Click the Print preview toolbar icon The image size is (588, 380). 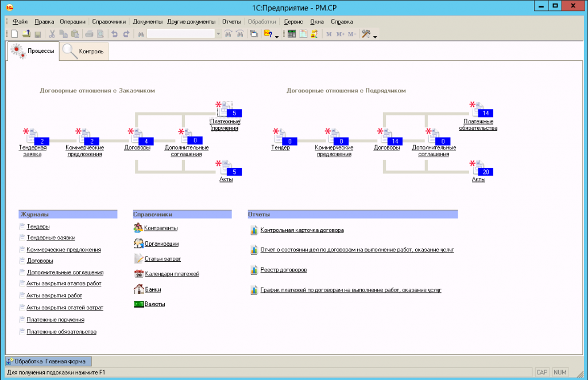click(x=100, y=34)
